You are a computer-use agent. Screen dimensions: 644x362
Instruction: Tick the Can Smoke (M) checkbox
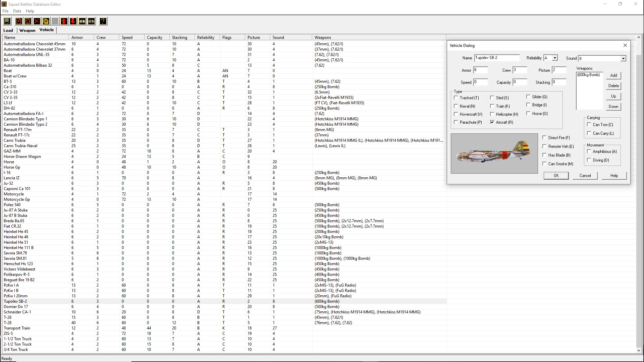[x=544, y=164]
